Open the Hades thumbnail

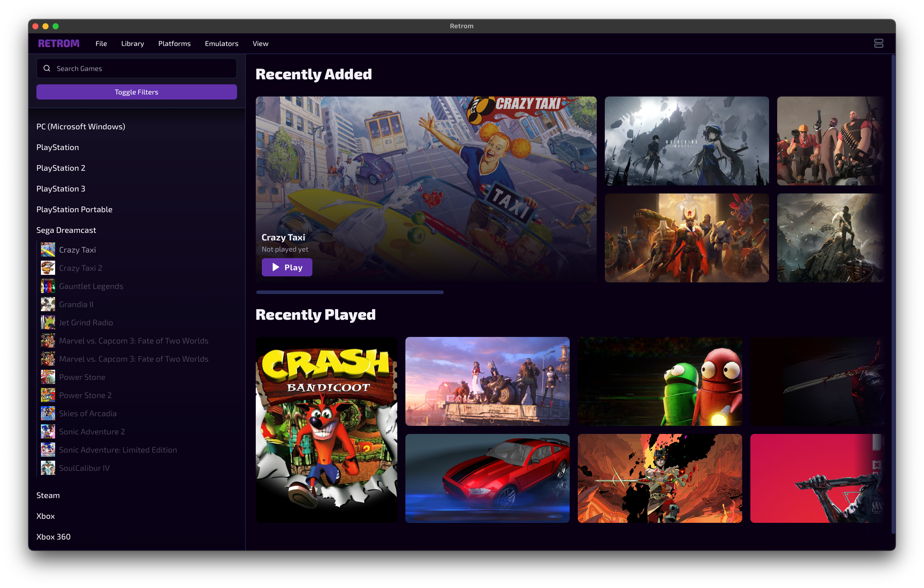pyautogui.click(x=660, y=478)
